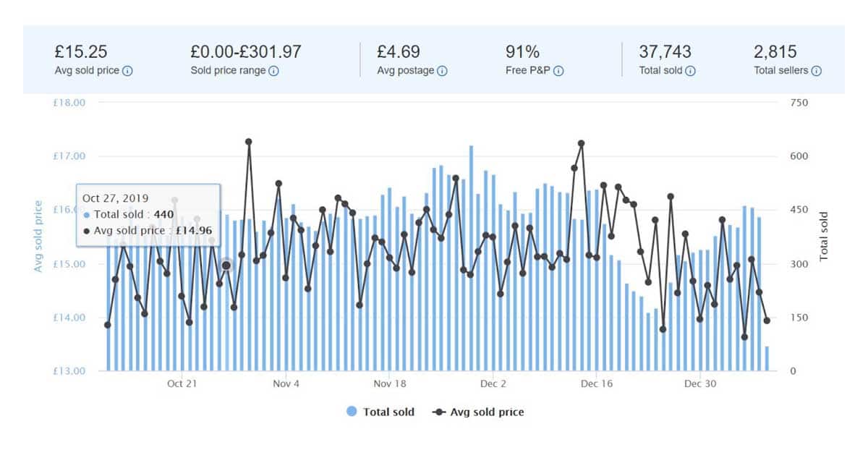
Task: Click the Oct 21 axis label
Action: [182, 384]
